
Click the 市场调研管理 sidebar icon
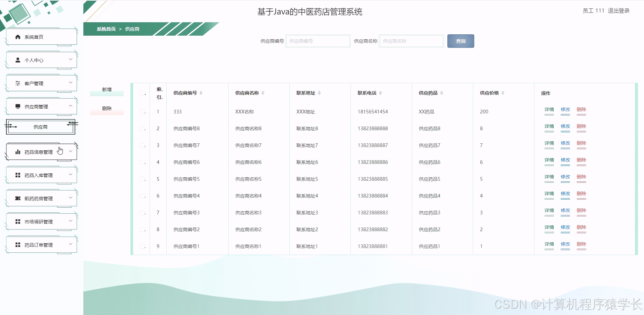[x=17, y=221]
